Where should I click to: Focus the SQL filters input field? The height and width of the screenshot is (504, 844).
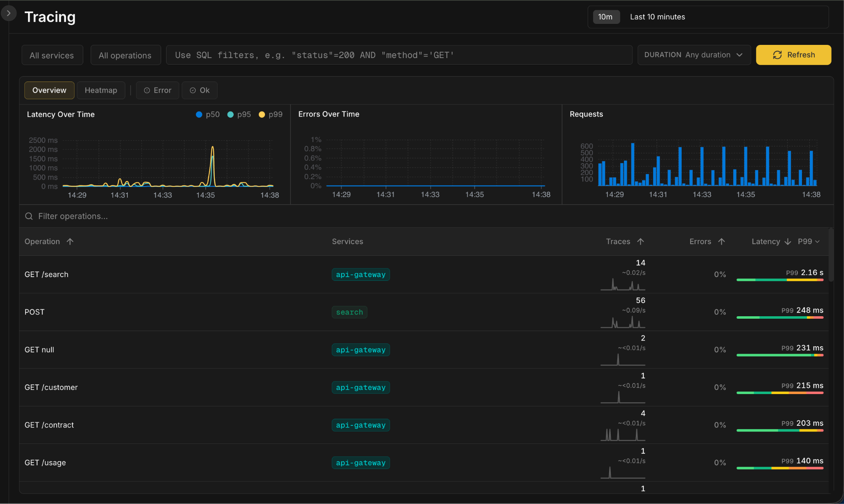pos(399,55)
